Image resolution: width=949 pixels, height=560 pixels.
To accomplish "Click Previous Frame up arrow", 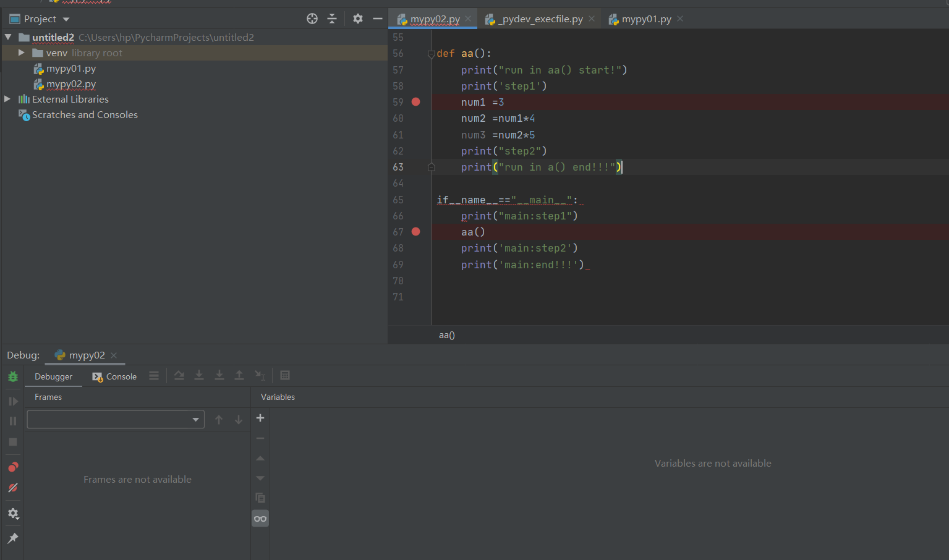I will pyautogui.click(x=219, y=420).
